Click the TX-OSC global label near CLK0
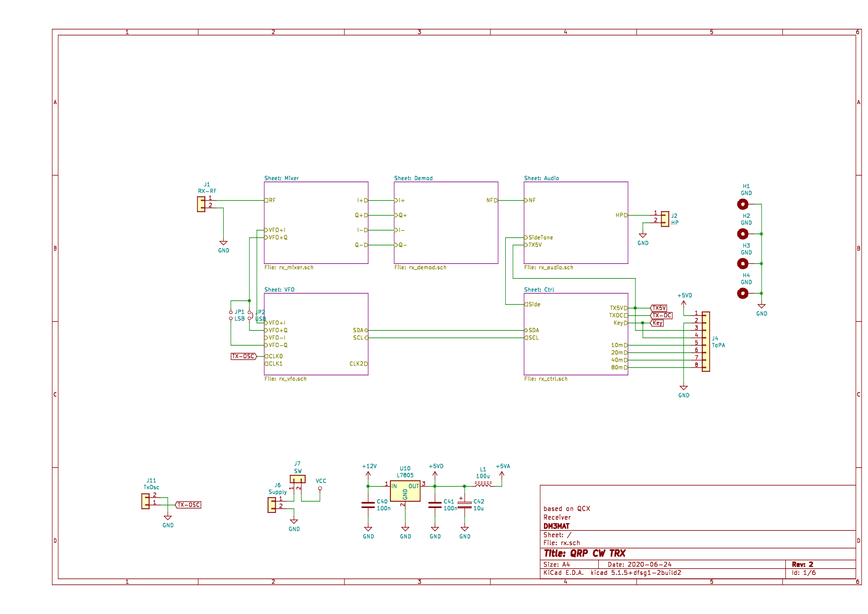 click(x=244, y=357)
